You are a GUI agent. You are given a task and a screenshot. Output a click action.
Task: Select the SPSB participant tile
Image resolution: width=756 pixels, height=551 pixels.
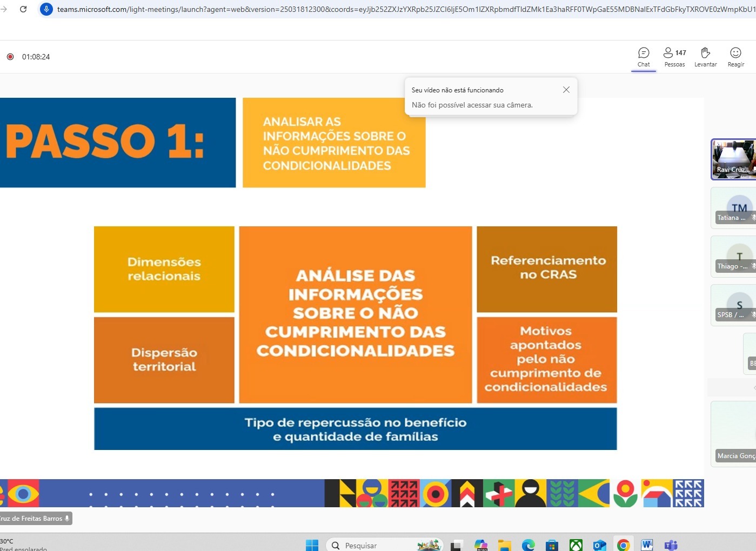(x=734, y=306)
